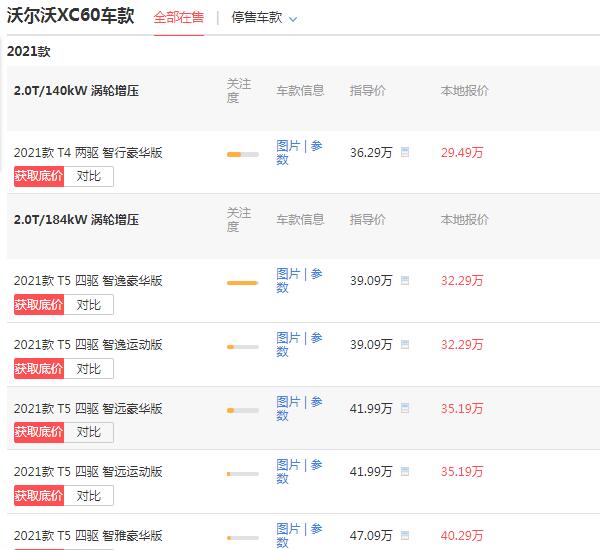
Task: View 参数 for T5 智远运动版
Action: 316,465
